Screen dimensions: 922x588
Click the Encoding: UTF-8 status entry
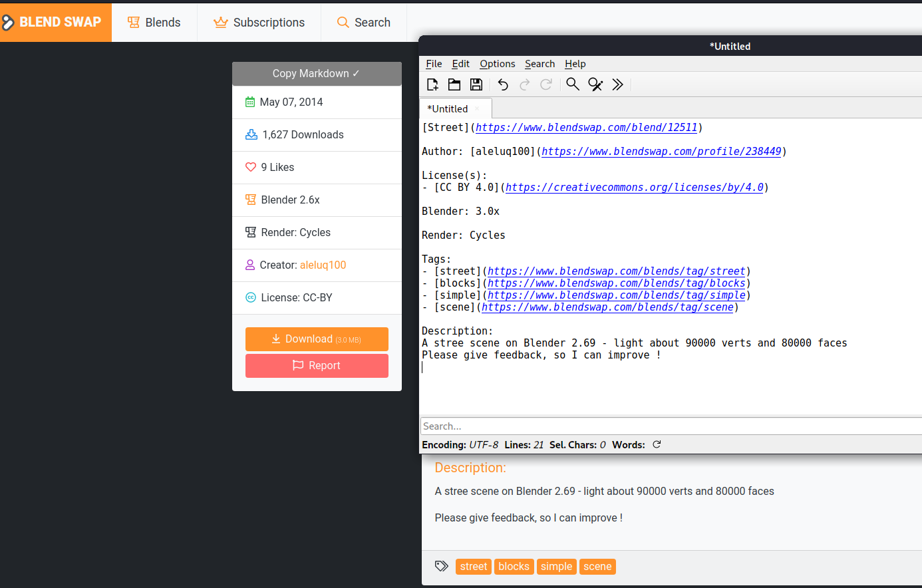(460, 444)
